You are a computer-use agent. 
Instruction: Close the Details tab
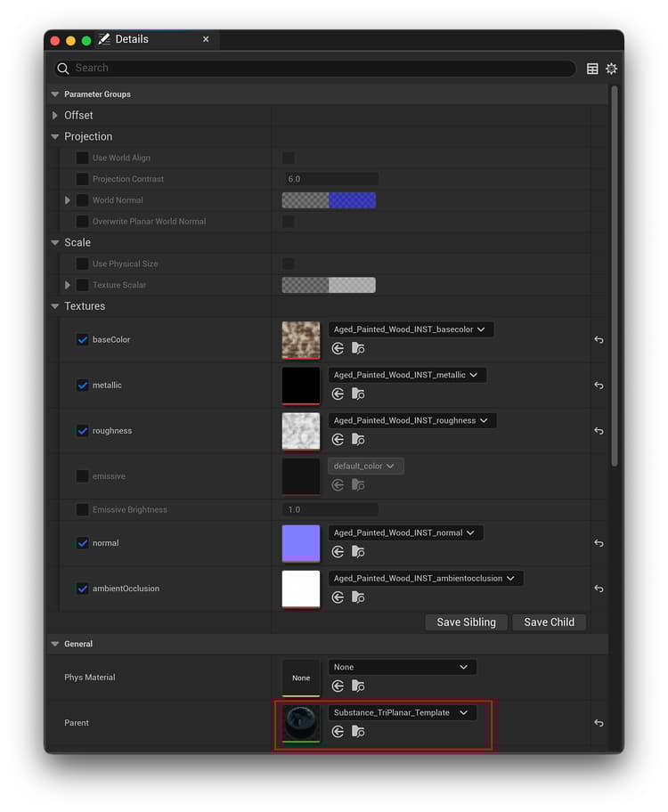pos(206,39)
